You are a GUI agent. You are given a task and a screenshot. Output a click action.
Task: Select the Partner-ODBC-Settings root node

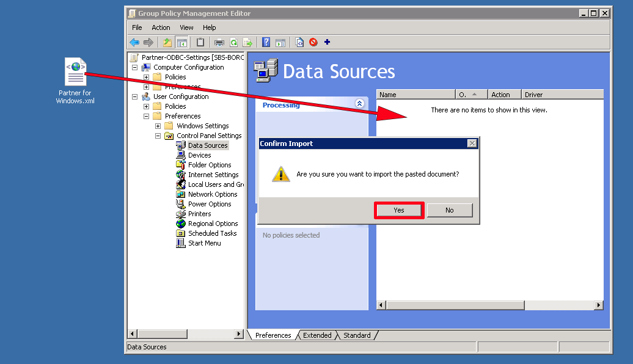192,57
